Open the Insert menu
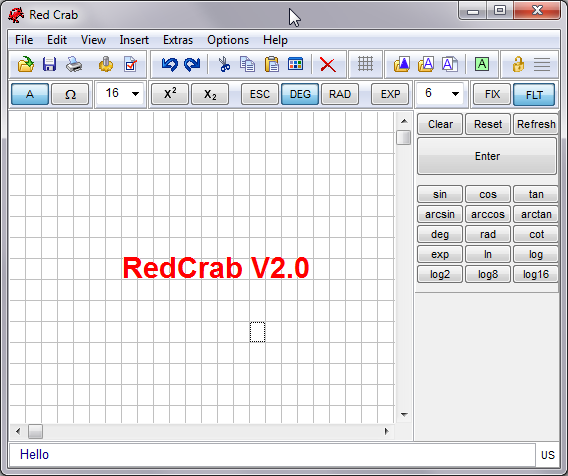Screen dimensions: 568x476 click(x=134, y=40)
